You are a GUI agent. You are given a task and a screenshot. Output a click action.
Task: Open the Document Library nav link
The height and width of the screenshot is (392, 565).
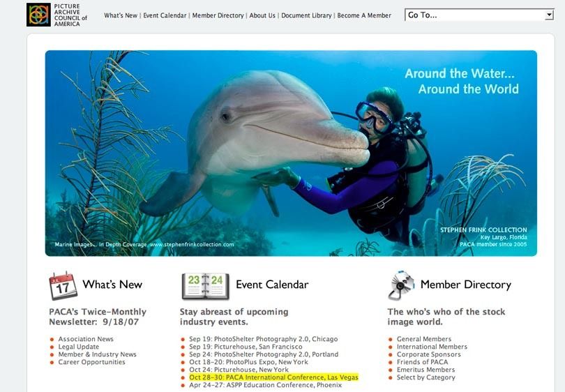point(306,15)
